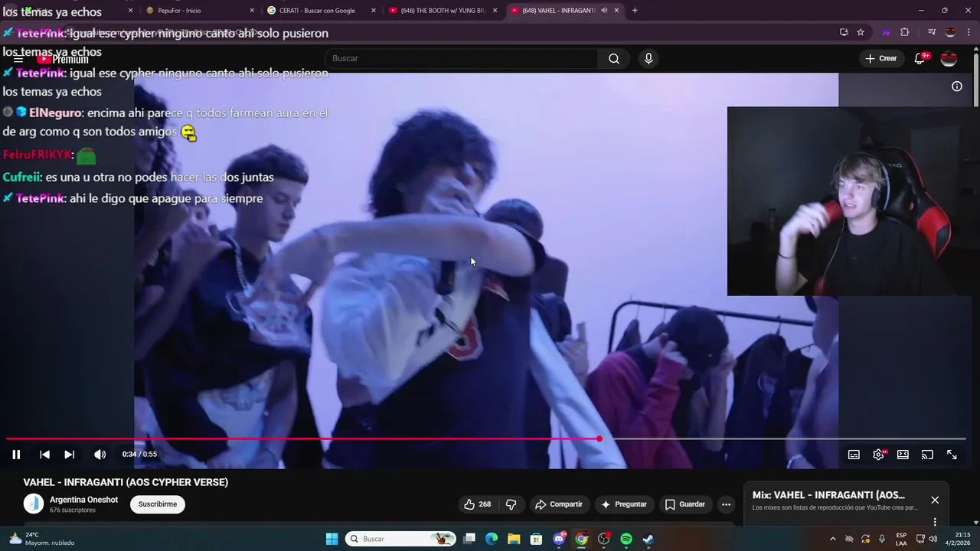This screenshot has width=980, height=551.
Task: Open File Explorer from taskbar
Action: [514, 539]
